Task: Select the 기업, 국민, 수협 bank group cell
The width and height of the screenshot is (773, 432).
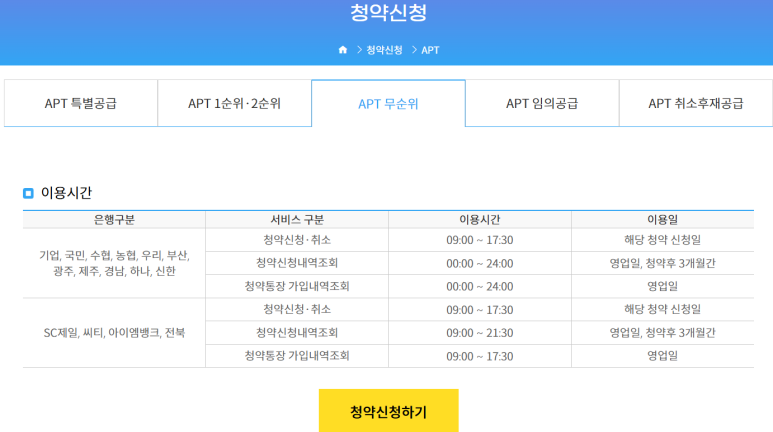Action: (x=114, y=263)
